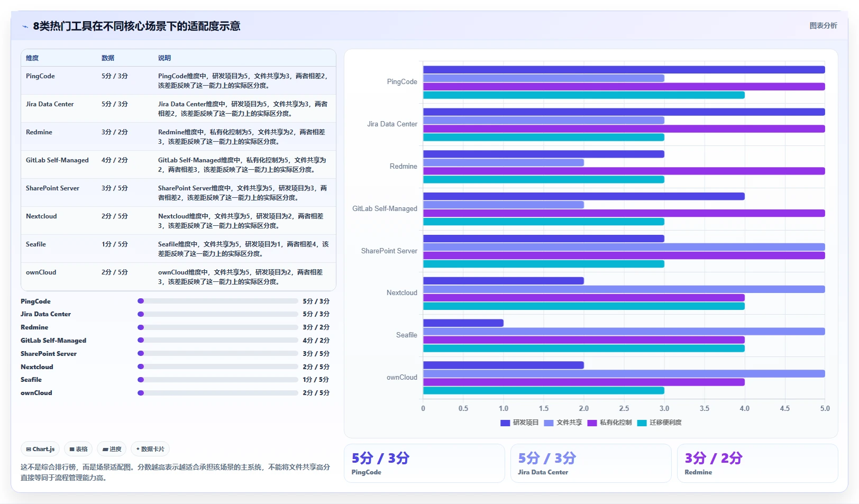The width and height of the screenshot is (859, 504).
Task: Click the 进度 chip
Action: point(112,449)
